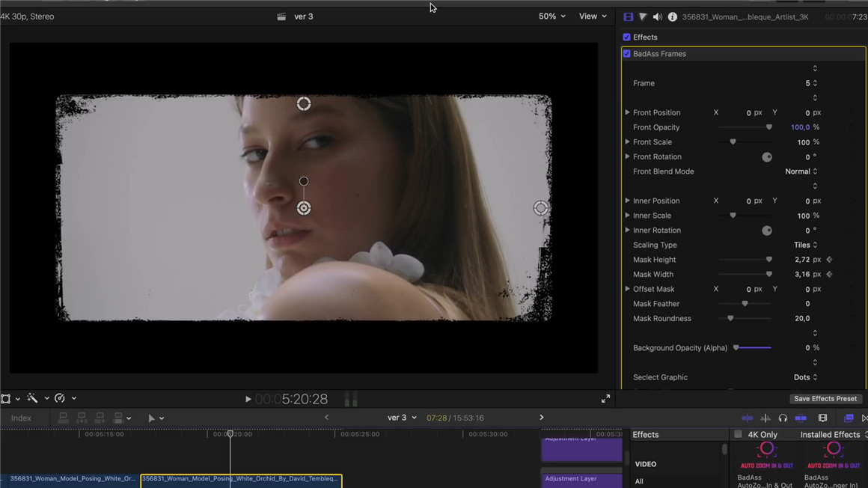This screenshot has height=488, width=868.
Task: Toggle viewer fullscreen with the arrows icon
Action: point(605,399)
